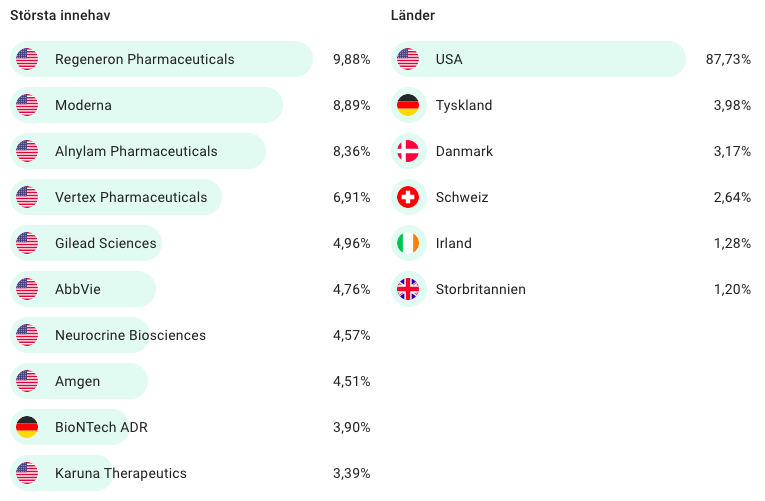765x501 pixels.
Task: Click the German flag beside BioNTech ADR
Action: [27, 427]
